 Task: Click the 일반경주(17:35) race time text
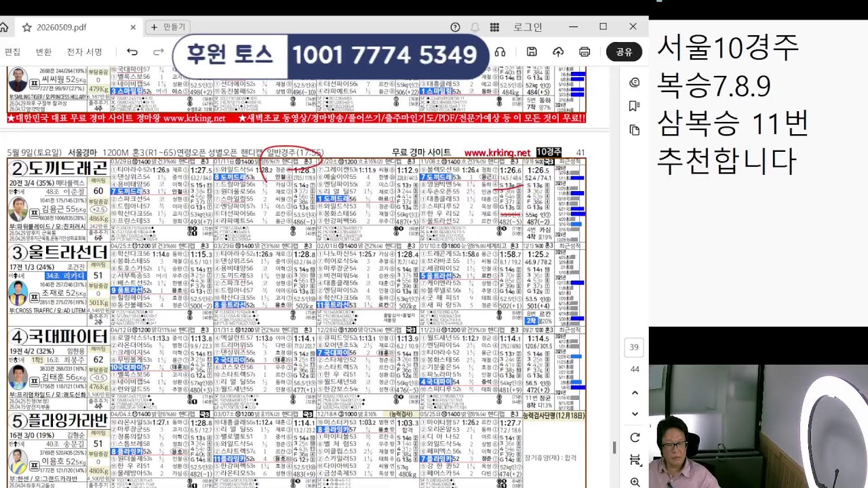[294, 152]
